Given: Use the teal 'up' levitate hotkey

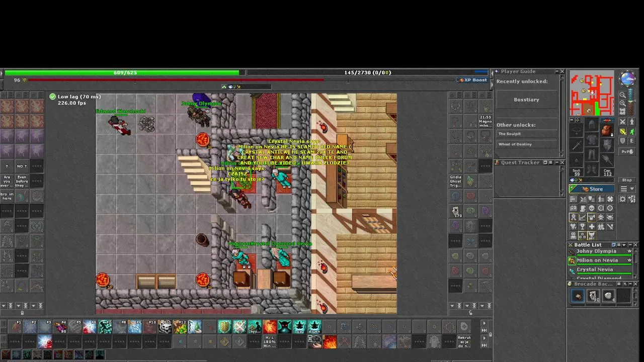Looking at the screenshot, I should [300, 327].
